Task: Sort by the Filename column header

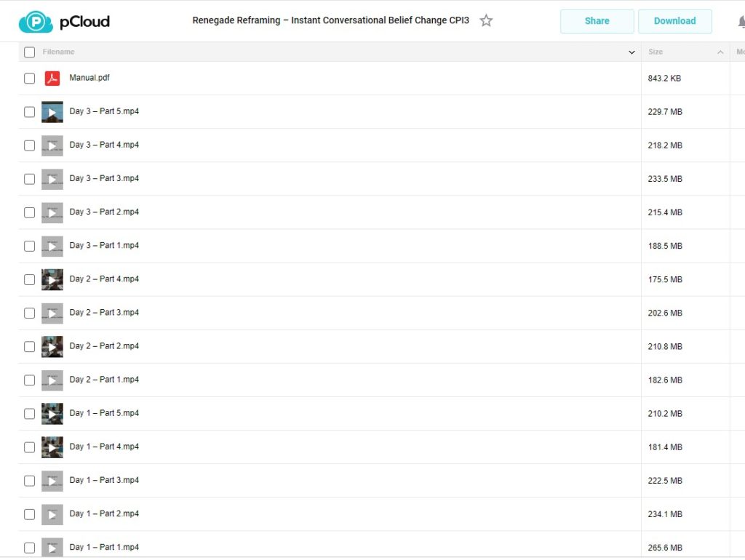Action: click(x=59, y=52)
